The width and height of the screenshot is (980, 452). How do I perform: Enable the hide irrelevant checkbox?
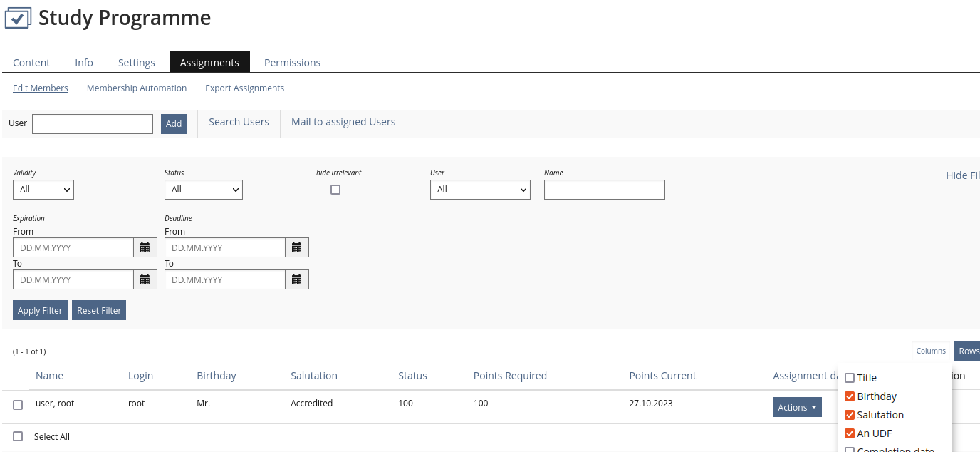(335, 189)
